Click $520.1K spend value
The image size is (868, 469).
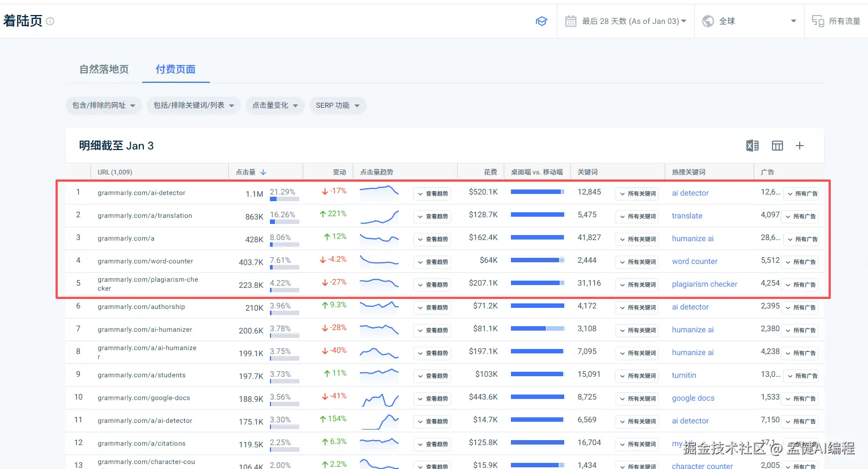pos(483,192)
